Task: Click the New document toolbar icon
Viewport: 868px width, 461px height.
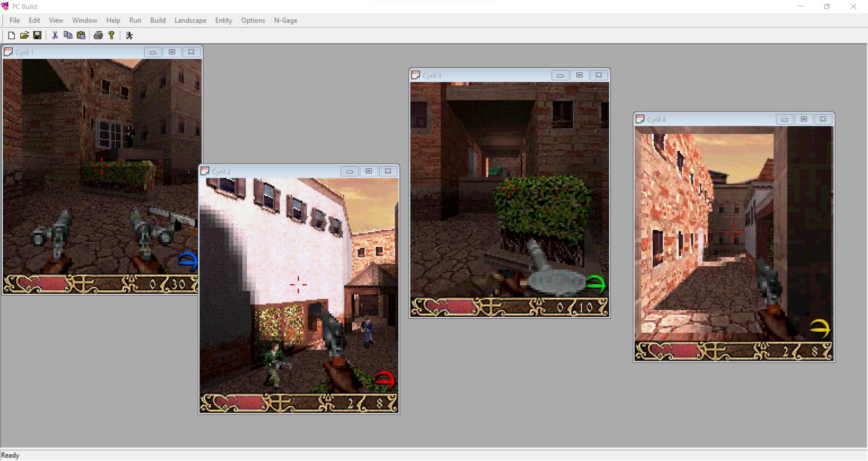Action: (12, 35)
